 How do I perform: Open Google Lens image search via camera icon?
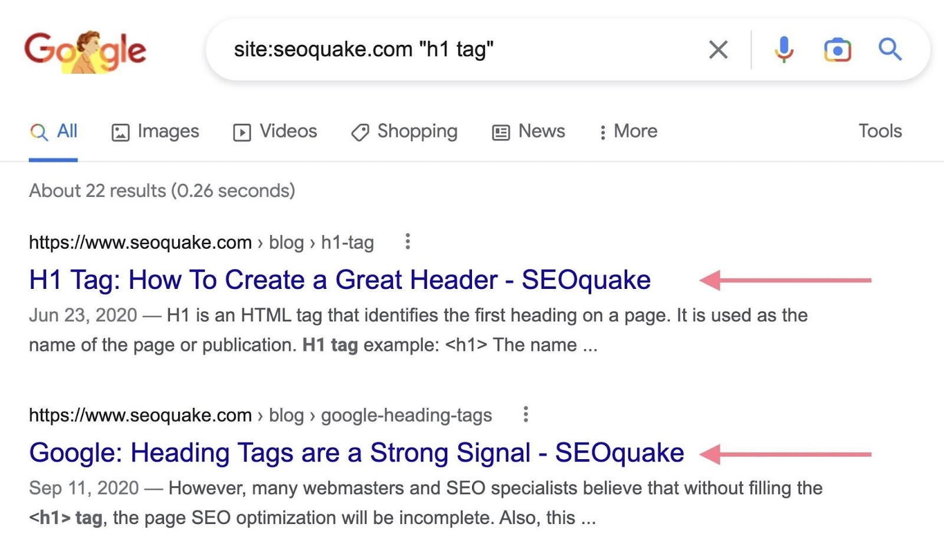pyautogui.click(x=837, y=50)
